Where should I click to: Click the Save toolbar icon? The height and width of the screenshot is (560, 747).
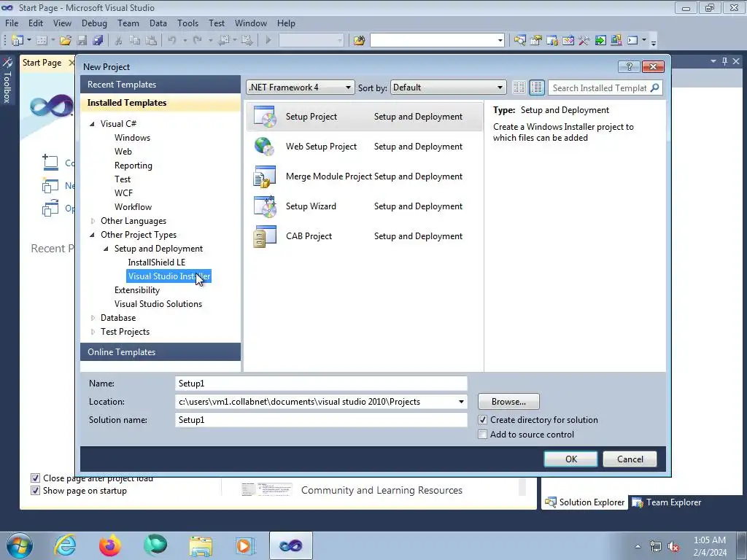[82, 41]
